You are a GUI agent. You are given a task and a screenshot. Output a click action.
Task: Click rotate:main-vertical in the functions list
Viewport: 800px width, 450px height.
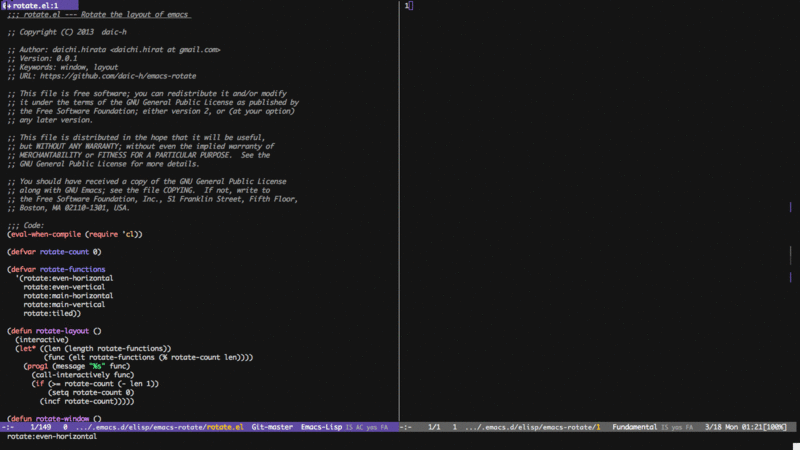pos(64,305)
